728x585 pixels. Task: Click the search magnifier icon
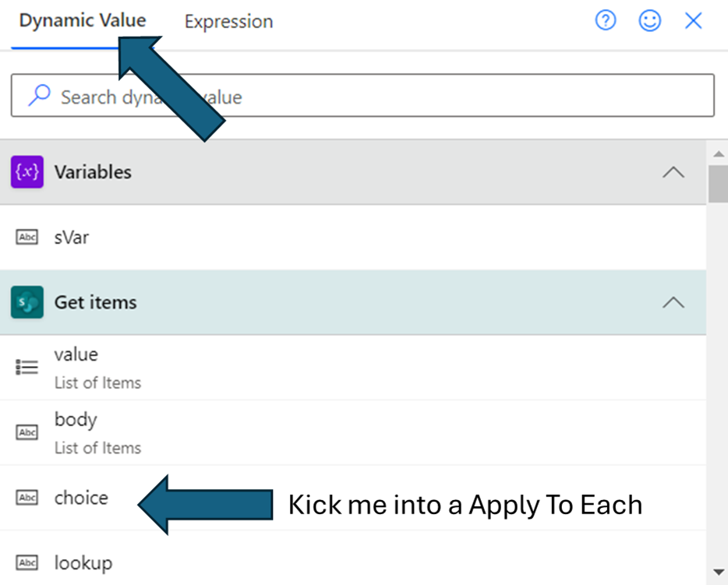click(x=38, y=96)
